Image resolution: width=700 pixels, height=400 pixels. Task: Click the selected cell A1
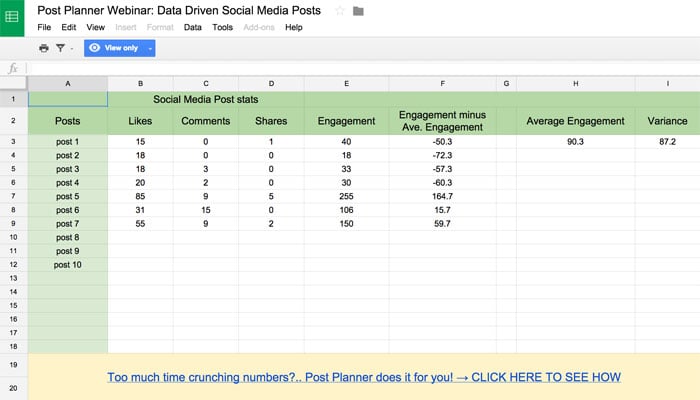click(x=68, y=99)
